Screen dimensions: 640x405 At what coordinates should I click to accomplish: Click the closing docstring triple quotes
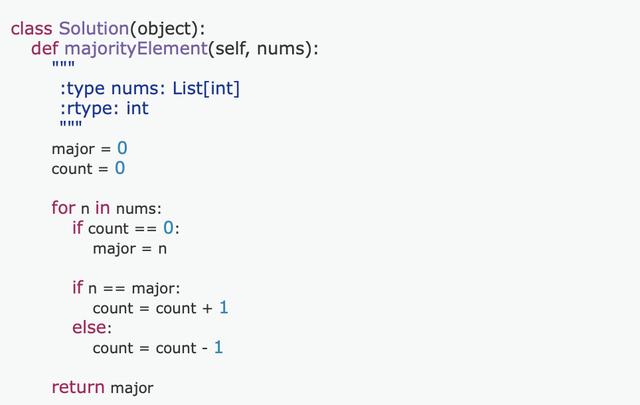tap(69, 127)
